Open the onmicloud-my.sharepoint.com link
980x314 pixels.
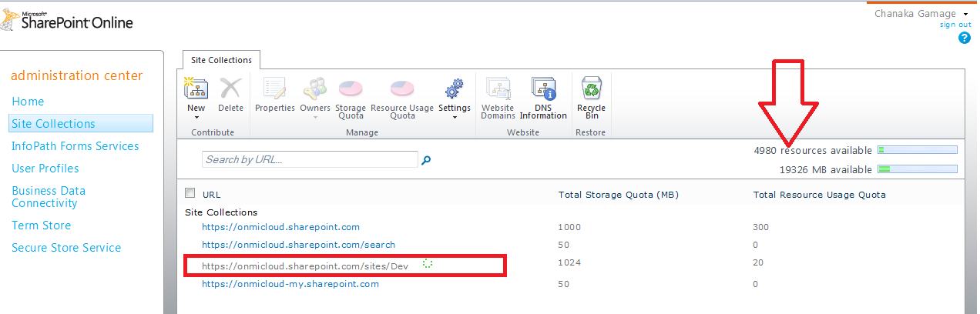pos(290,284)
